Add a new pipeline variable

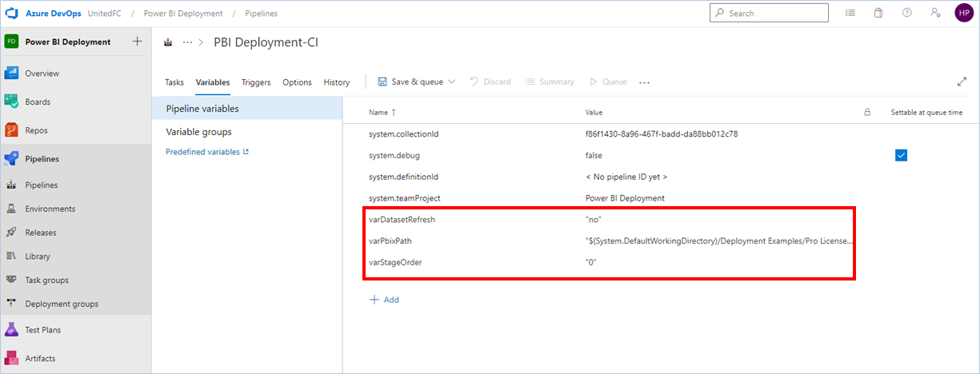click(x=384, y=300)
